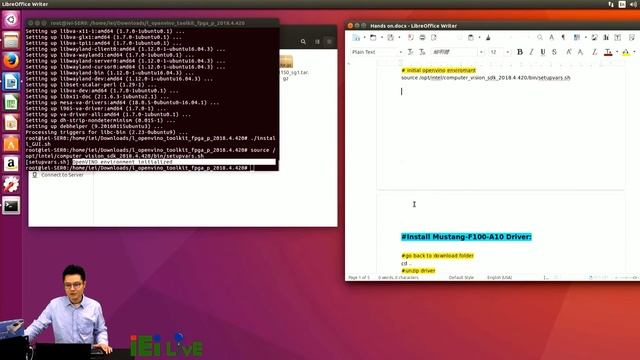Open dropdown arrow beside Open file icon

(x=382, y=38)
